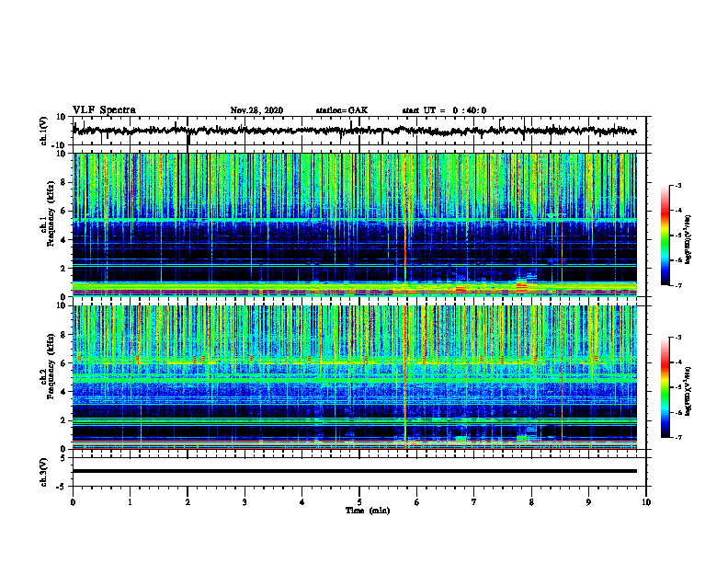728x563 pixels.
Task: Click the ch.2 spectrogram yellow band near 6 kHz
Action: tap(354, 362)
